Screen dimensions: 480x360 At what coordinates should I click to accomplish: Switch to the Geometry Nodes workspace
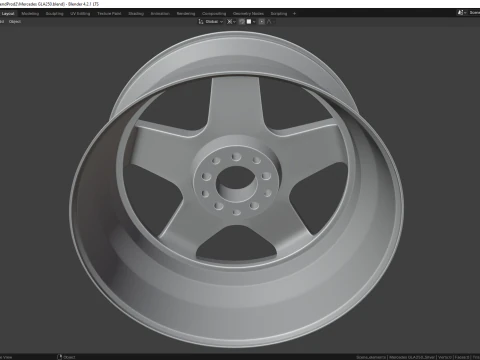(248, 14)
